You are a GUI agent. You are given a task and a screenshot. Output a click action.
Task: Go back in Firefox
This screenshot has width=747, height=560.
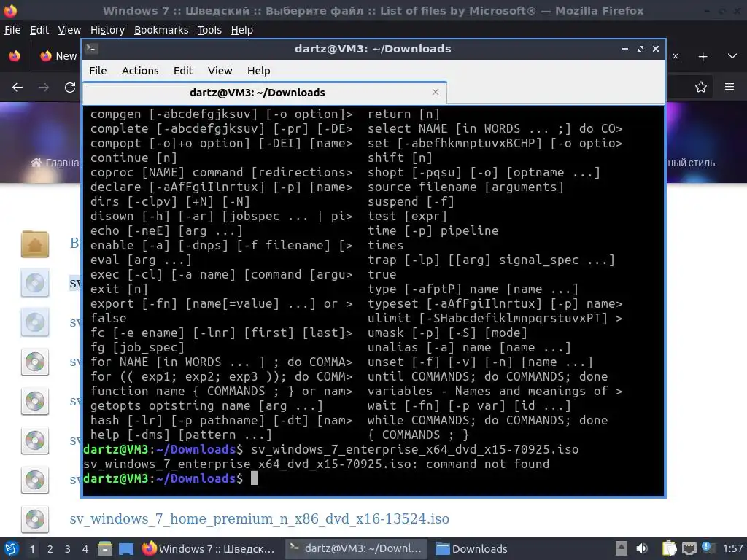coord(18,87)
